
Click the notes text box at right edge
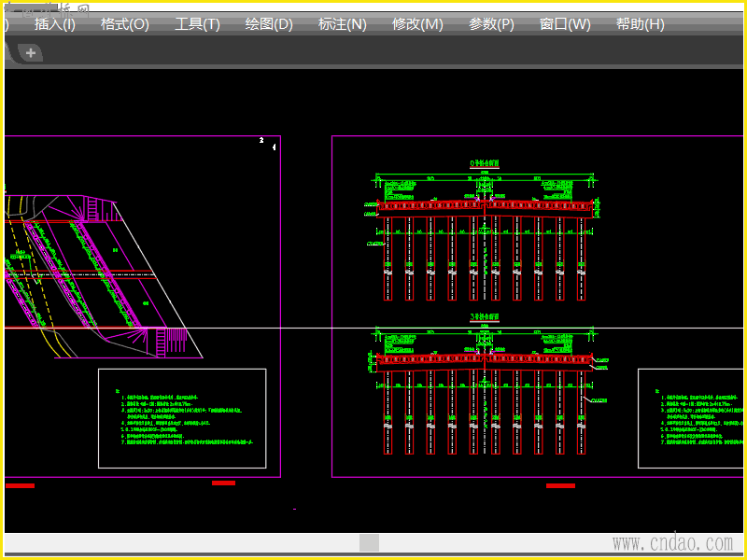click(x=691, y=418)
